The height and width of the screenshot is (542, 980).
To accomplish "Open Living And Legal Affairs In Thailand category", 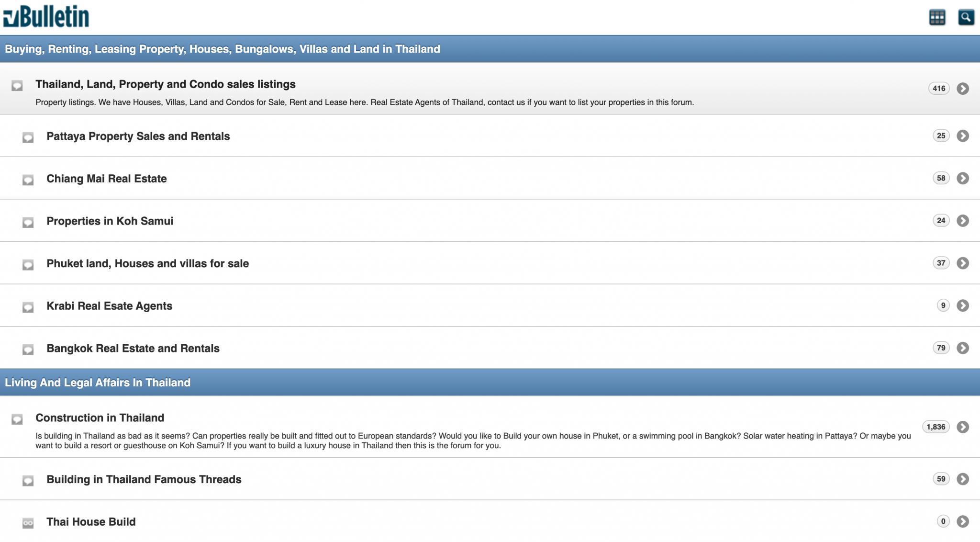I will pyautogui.click(x=98, y=382).
